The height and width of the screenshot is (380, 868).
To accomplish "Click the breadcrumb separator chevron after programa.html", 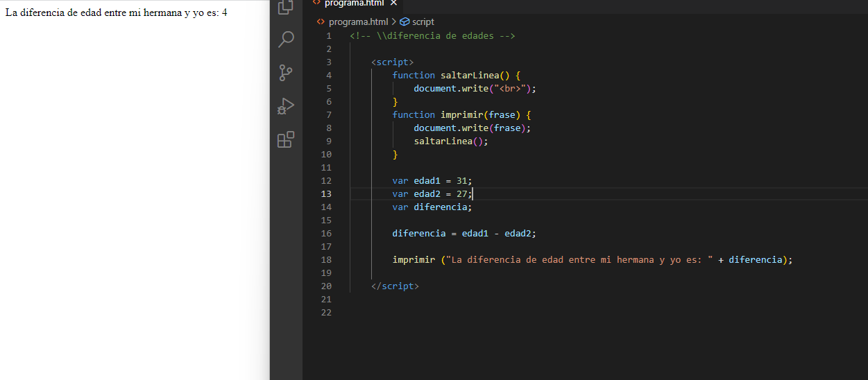I will pyautogui.click(x=393, y=21).
